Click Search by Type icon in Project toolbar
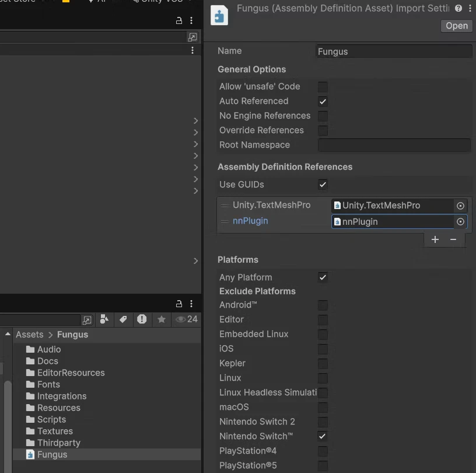 pyautogui.click(x=104, y=319)
